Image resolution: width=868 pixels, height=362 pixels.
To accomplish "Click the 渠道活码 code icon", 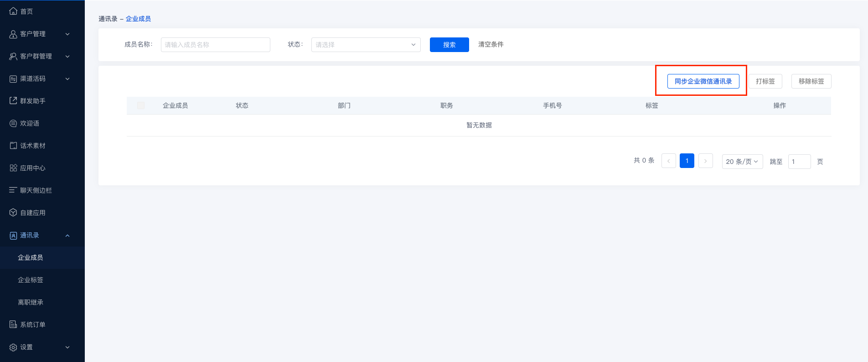I will click(x=13, y=79).
